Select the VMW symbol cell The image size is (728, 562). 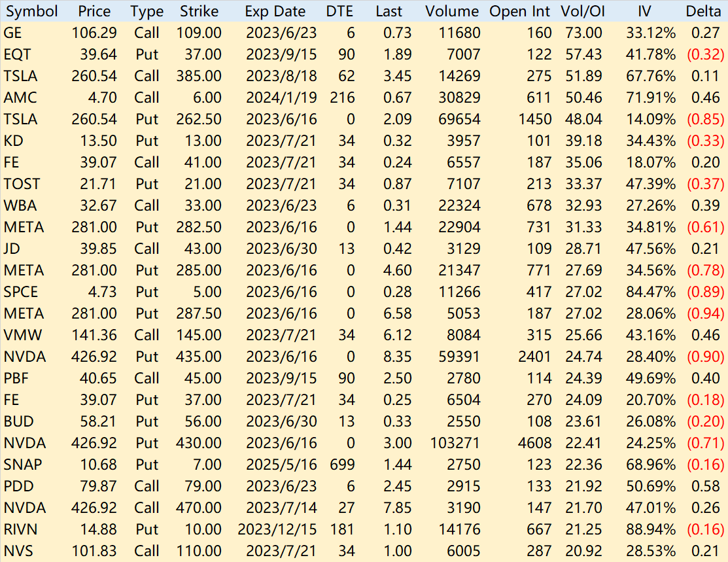click(x=23, y=335)
